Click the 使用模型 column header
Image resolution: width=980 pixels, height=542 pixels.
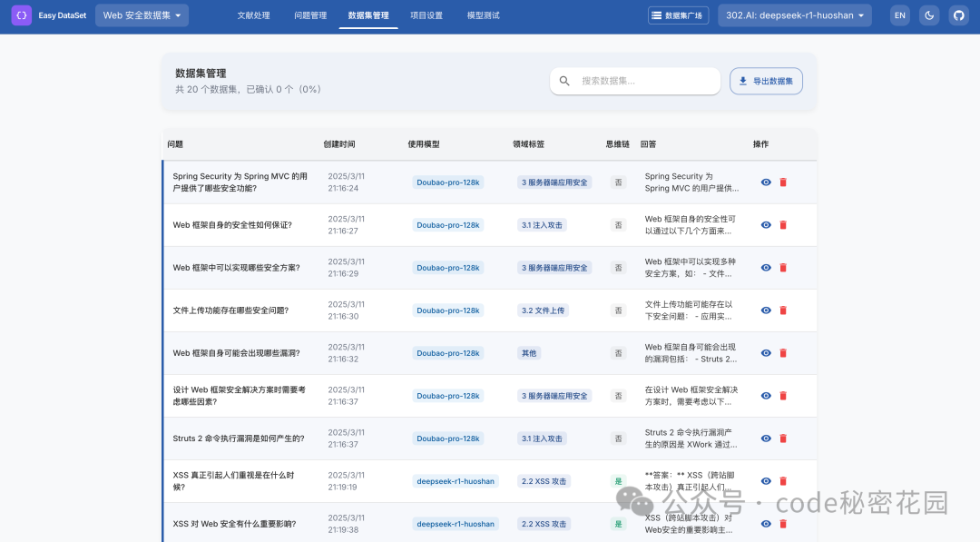click(x=424, y=144)
